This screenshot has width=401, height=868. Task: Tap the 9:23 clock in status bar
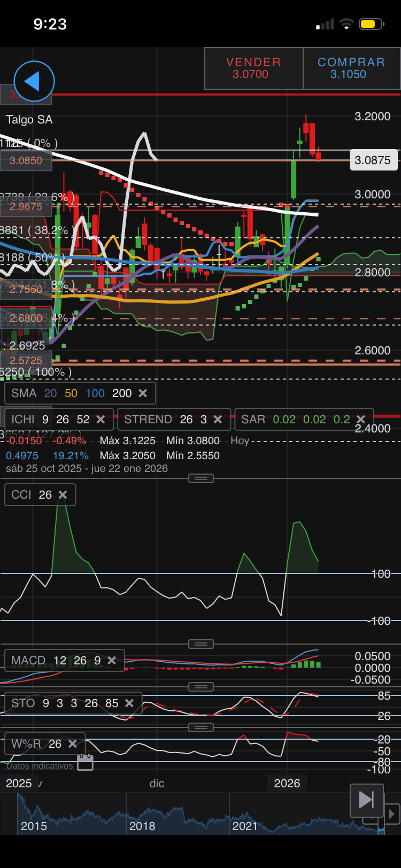coord(50,24)
